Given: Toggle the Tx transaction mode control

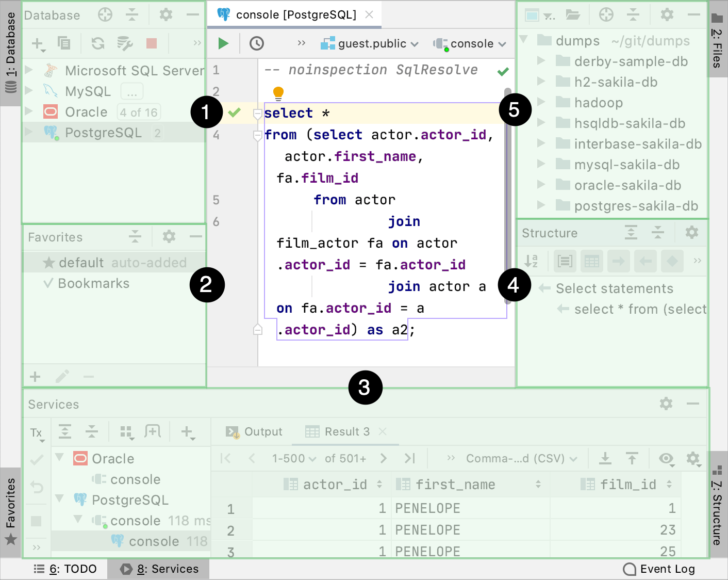Looking at the screenshot, I should tap(36, 433).
